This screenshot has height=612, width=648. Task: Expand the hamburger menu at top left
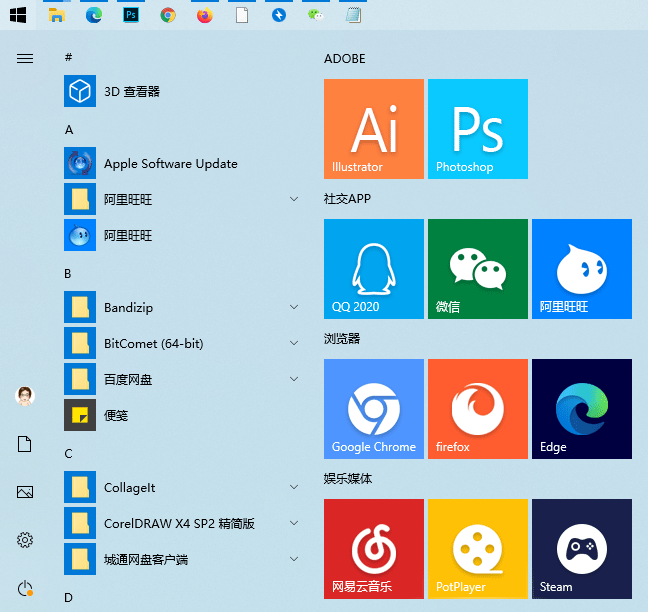[25, 58]
